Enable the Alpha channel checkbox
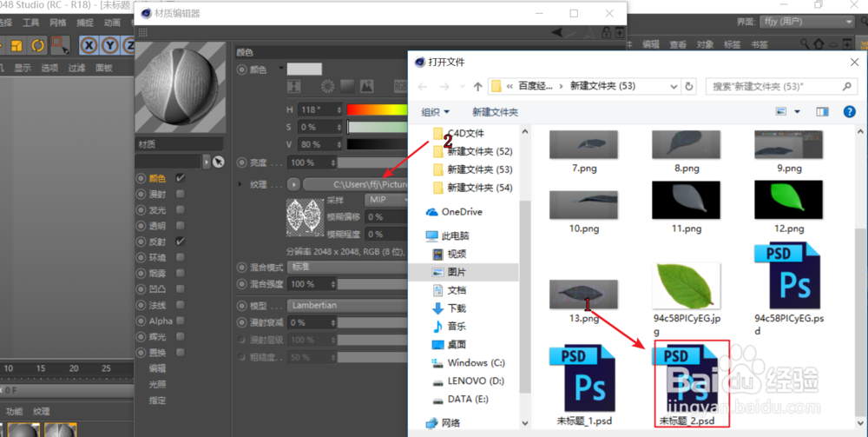 [x=181, y=321]
